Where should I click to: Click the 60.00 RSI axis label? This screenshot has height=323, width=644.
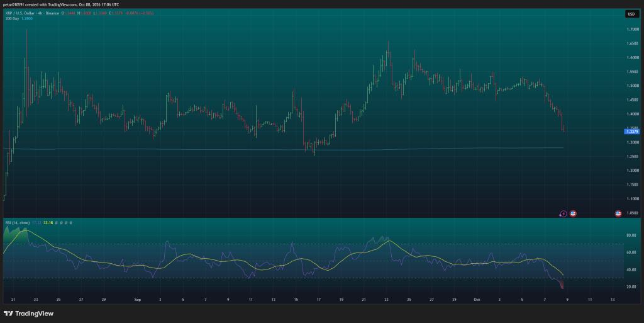click(x=631, y=252)
